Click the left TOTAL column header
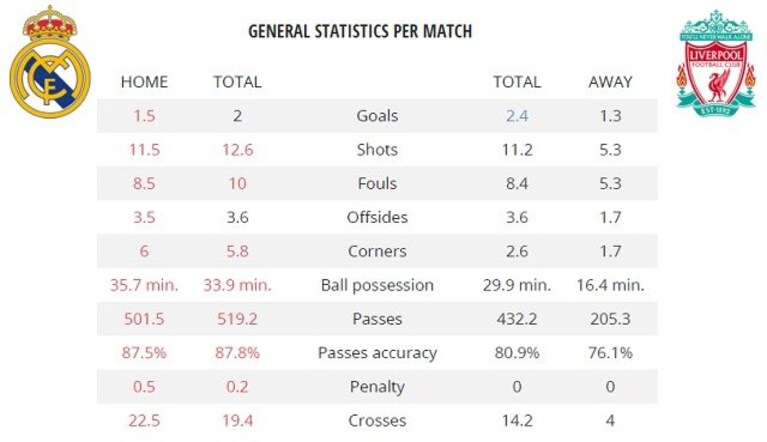Viewport: 767px width, 442px height. (237, 82)
